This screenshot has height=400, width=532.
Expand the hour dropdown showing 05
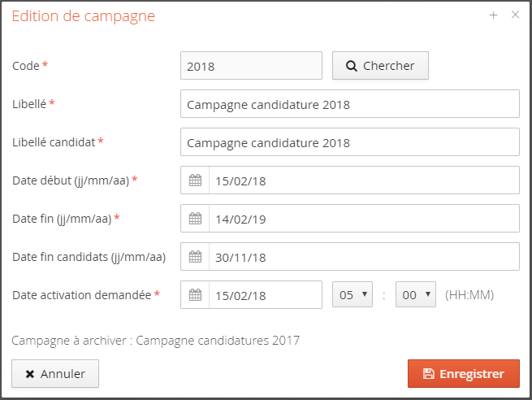(x=353, y=294)
